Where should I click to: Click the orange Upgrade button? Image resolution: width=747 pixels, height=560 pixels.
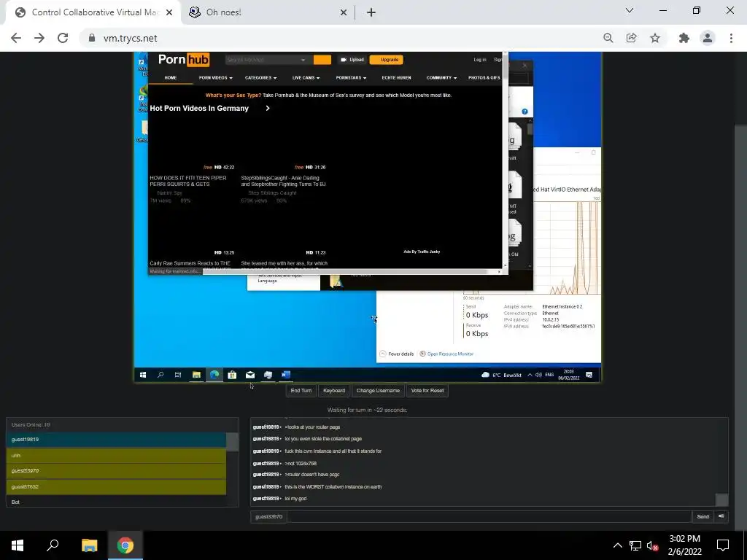[387, 60]
